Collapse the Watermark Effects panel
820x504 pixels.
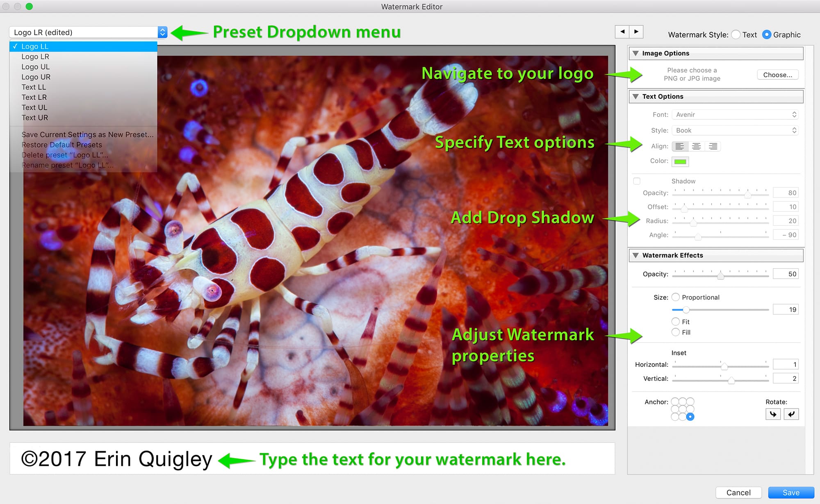(x=635, y=255)
